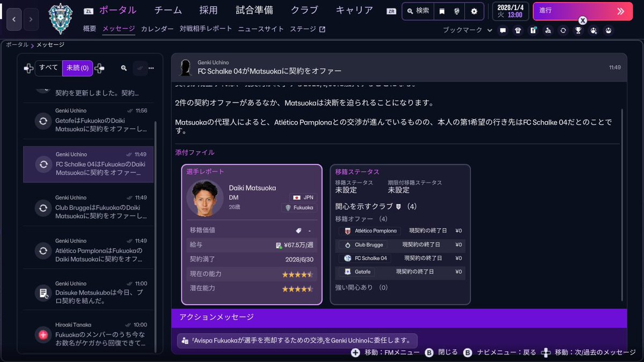Open the Atlético Pamplona offer message

pos(89,250)
